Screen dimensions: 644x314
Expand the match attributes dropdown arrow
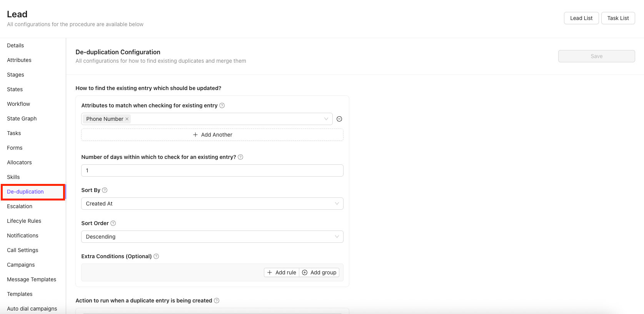pyautogui.click(x=326, y=119)
